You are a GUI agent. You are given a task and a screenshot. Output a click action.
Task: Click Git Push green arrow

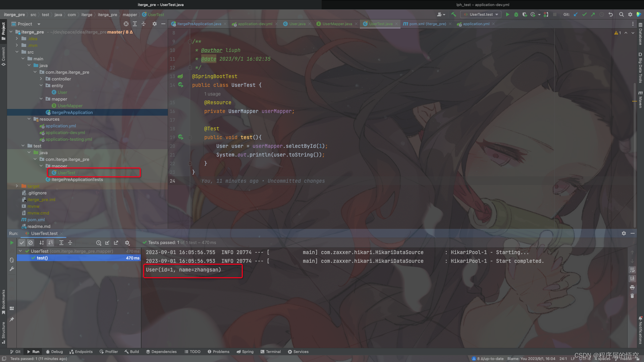click(x=593, y=14)
